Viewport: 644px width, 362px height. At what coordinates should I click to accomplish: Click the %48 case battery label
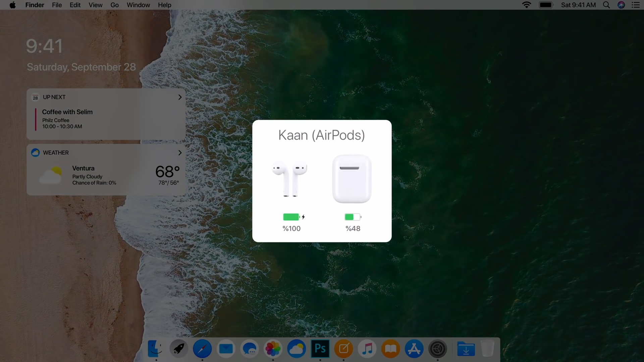353,229
